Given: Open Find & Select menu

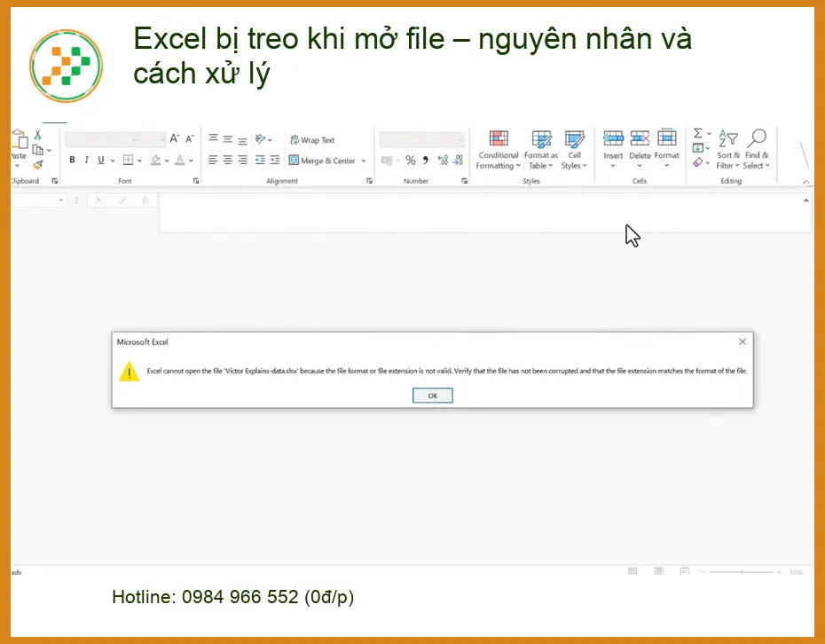Looking at the screenshot, I should click(757, 150).
